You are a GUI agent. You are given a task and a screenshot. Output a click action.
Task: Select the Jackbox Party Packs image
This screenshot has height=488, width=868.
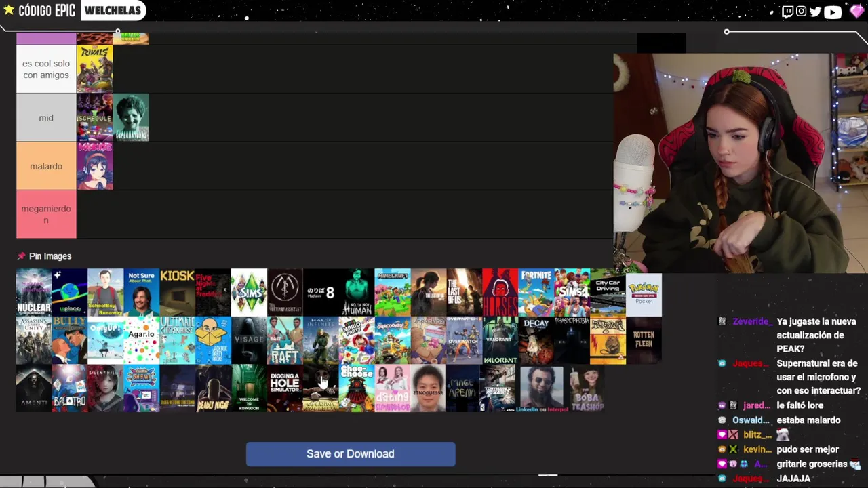coord(213,340)
